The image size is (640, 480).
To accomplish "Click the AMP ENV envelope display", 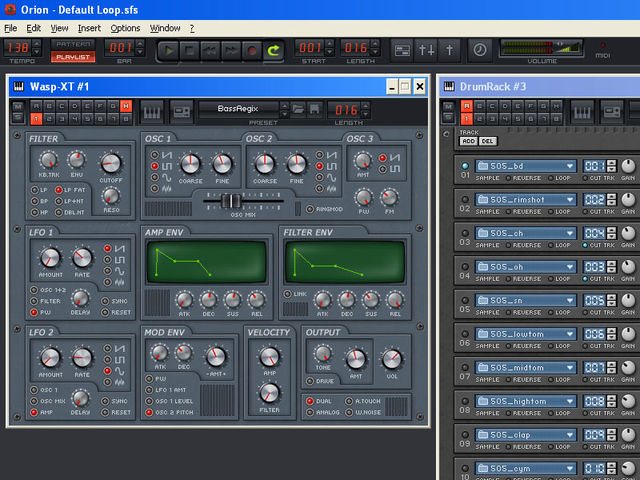I will [207, 262].
